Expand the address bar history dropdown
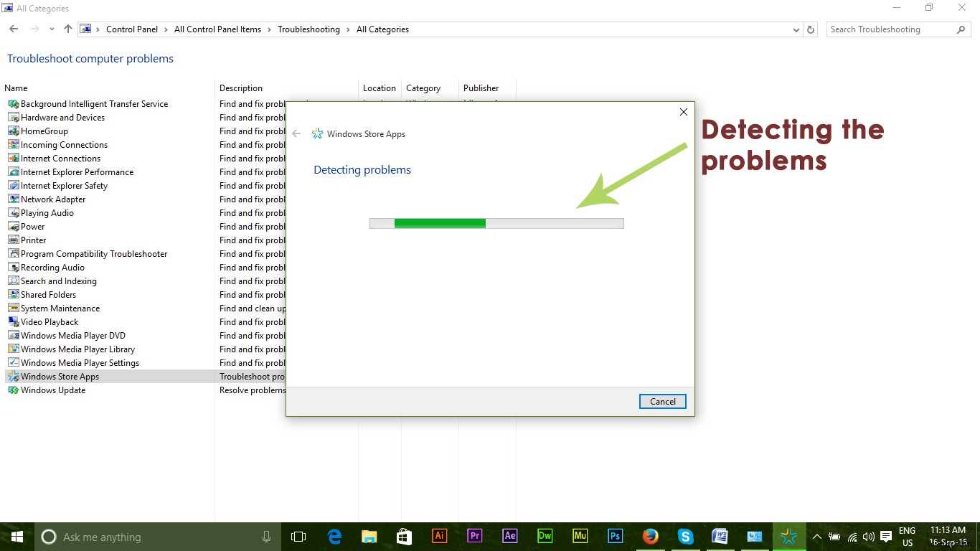 click(x=796, y=29)
